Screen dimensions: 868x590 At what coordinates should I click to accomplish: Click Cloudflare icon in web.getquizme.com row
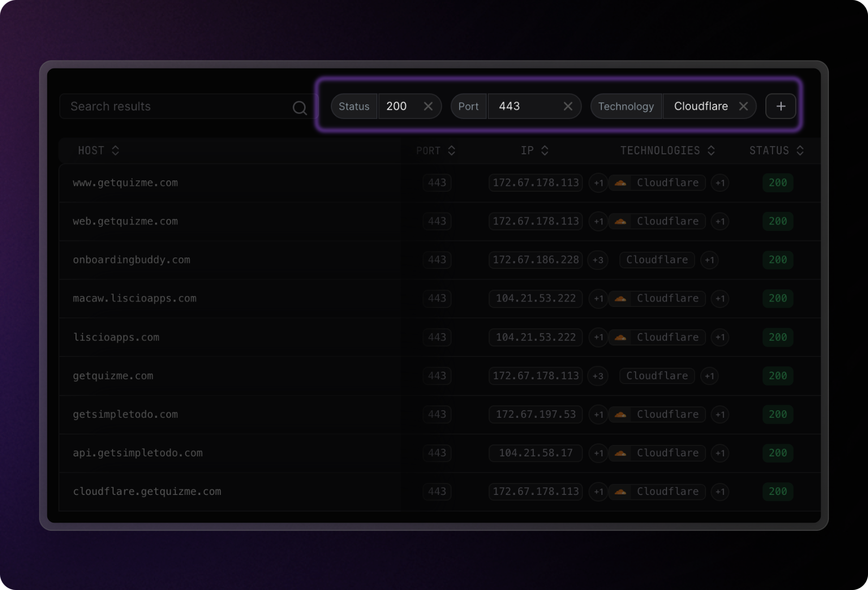pyautogui.click(x=620, y=222)
